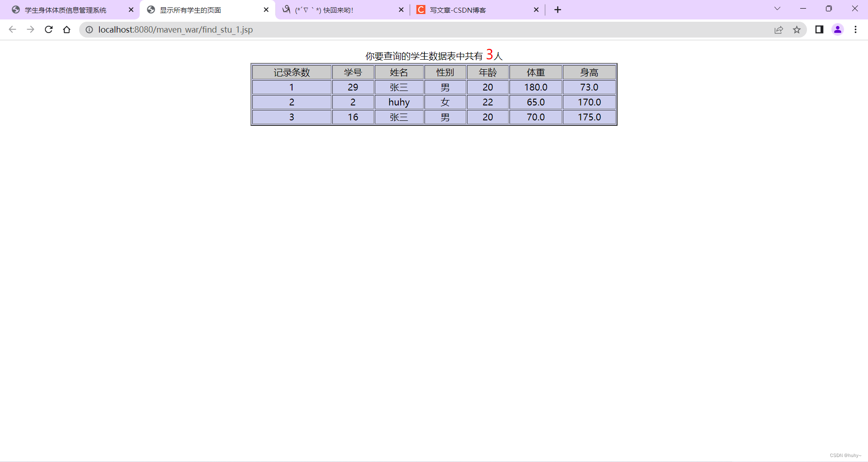Click height value 73.0
Image resolution: width=868 pixels, height=462 pixels.
click(589, 87)
